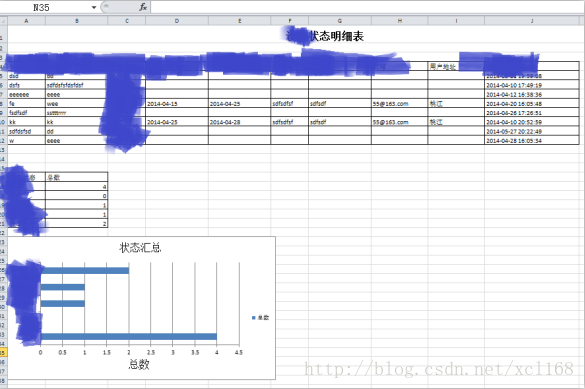Select the longest chart bar reaching 4

pos(129,337)
